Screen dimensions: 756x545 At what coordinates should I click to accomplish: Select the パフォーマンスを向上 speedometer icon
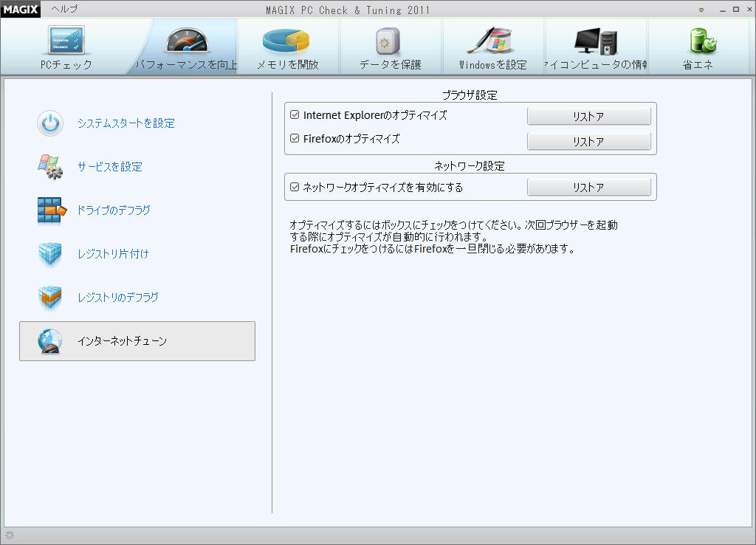(187, 40)
